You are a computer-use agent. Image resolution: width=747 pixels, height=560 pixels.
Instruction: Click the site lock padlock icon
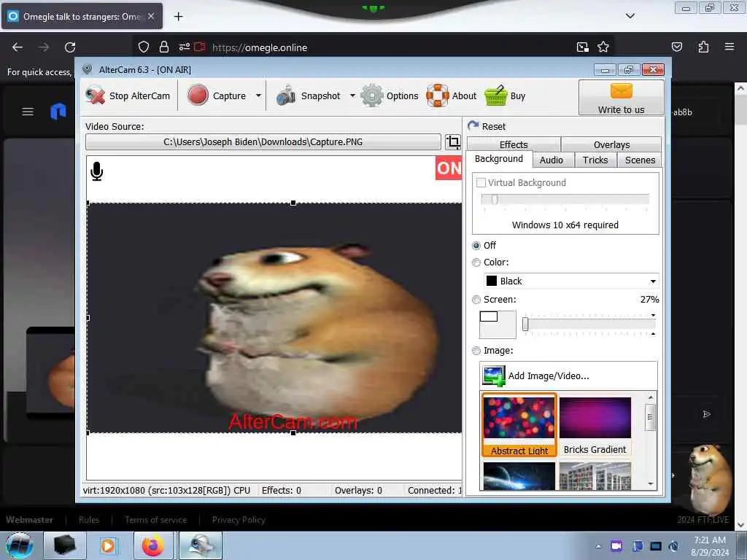pos(164,47)
